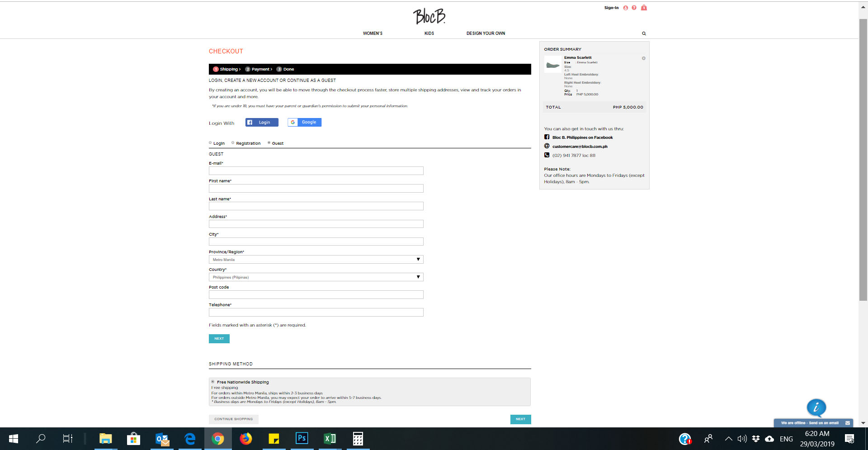Select the Guest radio option

269,143
